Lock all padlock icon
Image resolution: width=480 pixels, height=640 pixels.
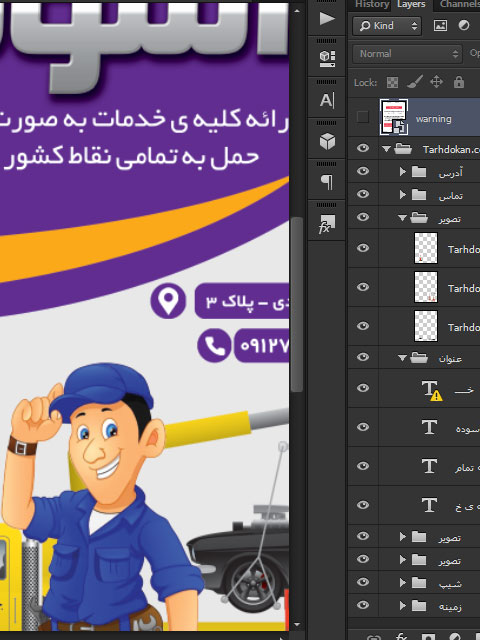click(459, 82)
